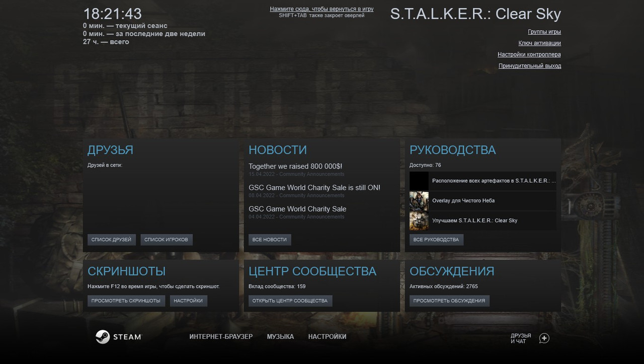The image size is (644, 364).
Task: Click Доступно: 76 guides count
Action: [425, 165]
